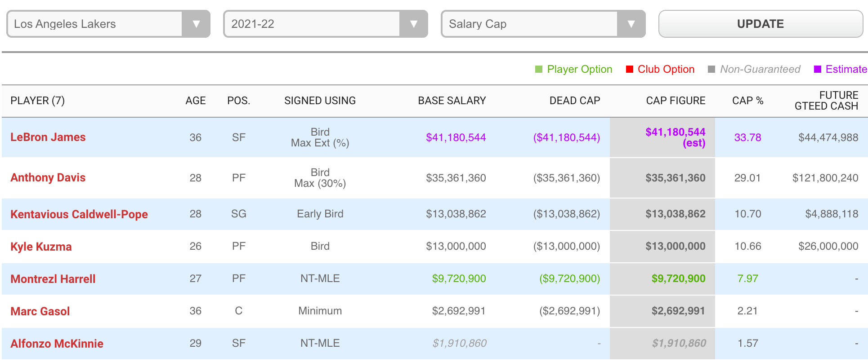Click Montrezl Harrell dead cap ($9,720,900)
This screenshot has width=868, height=362.
[x=570, y=278]
